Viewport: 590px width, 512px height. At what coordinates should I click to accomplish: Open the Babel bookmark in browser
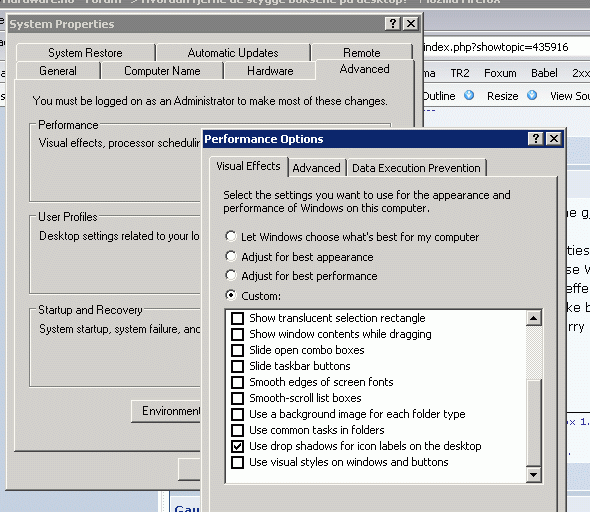pos(544,73)
